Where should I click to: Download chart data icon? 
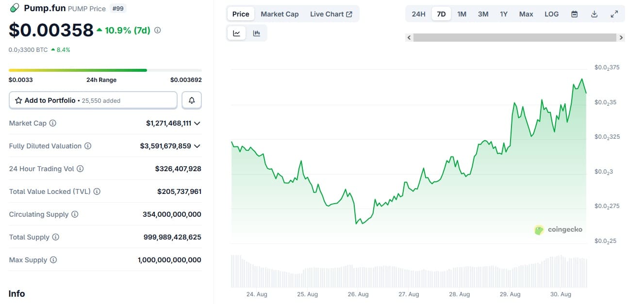point(594,14)
